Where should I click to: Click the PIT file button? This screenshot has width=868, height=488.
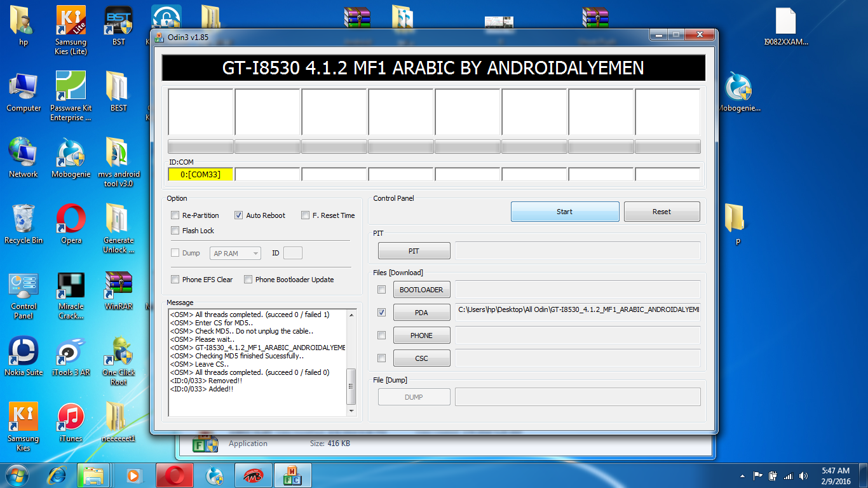(414, 251)
